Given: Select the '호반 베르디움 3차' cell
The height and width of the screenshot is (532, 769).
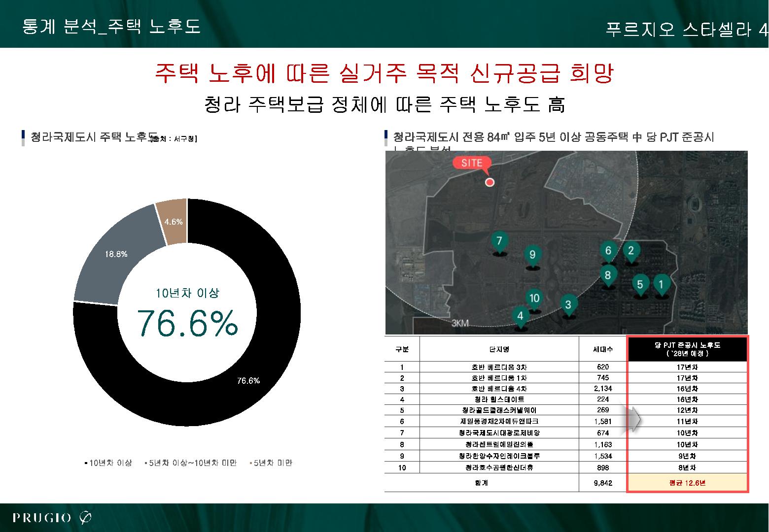Looking at the screenshot, I should 499,367.
